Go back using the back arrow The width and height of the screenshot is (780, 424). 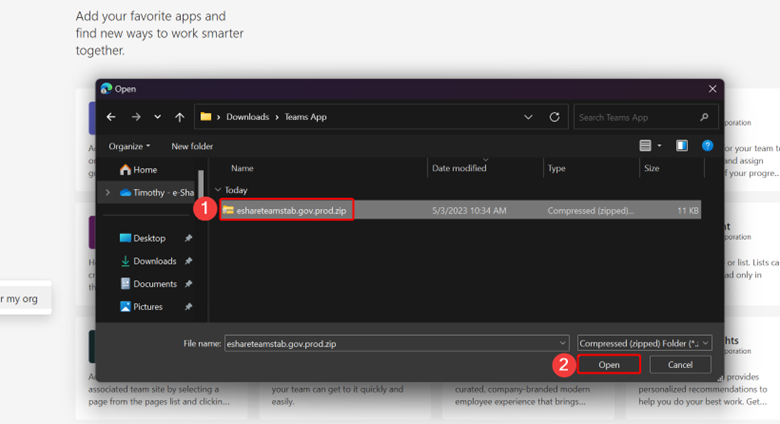(x=111, y=117)
